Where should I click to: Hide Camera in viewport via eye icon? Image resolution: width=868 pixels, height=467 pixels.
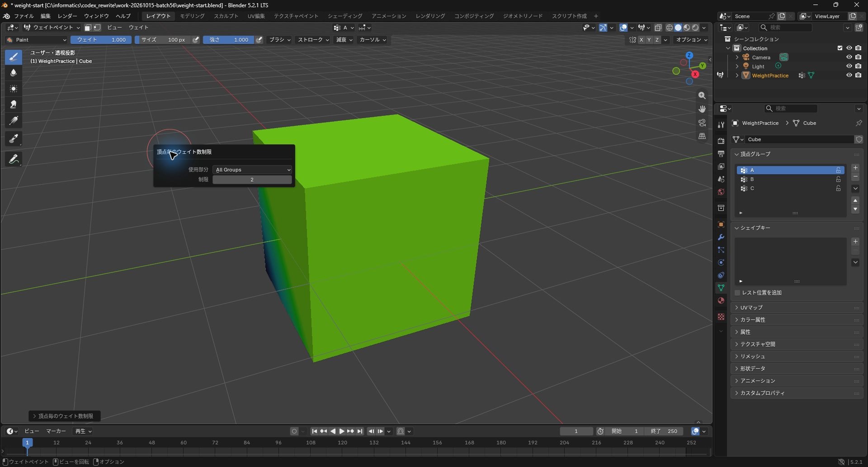point(849,57)
